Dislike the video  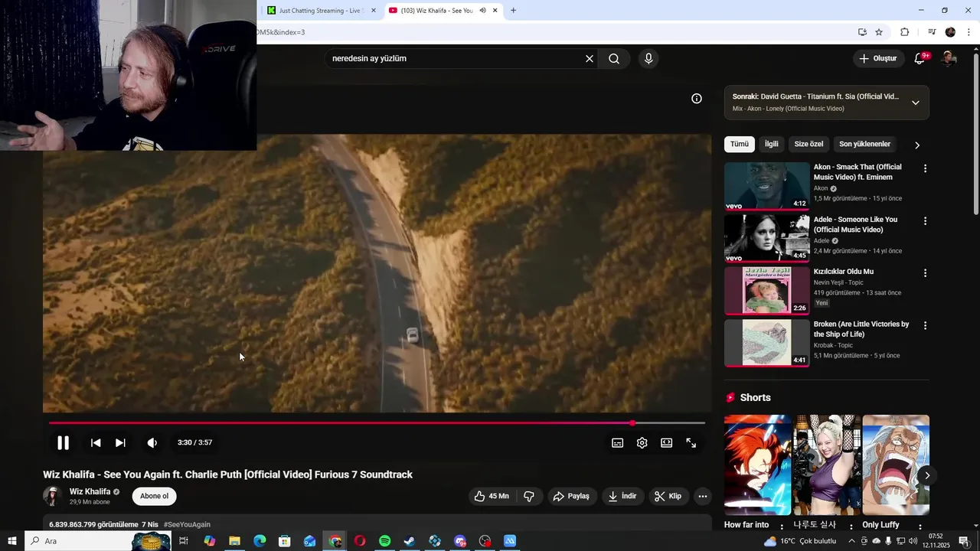[529, 496]
